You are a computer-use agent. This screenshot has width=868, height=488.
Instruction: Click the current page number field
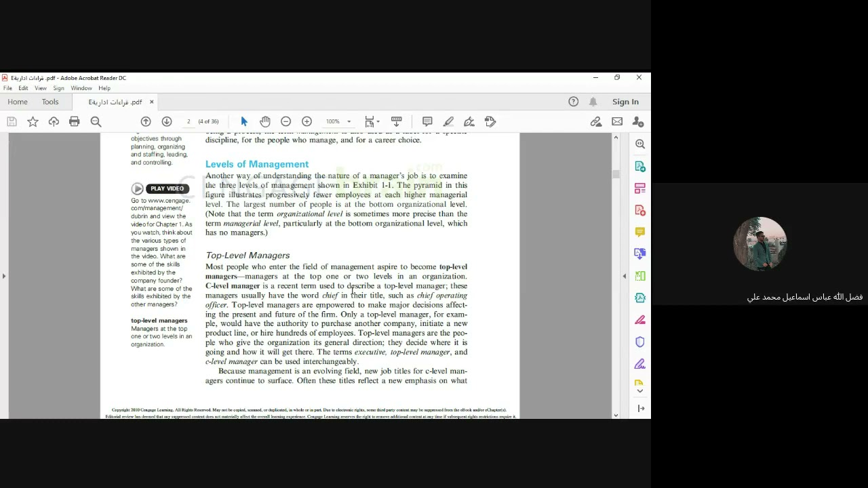click(x=189, y=121)
